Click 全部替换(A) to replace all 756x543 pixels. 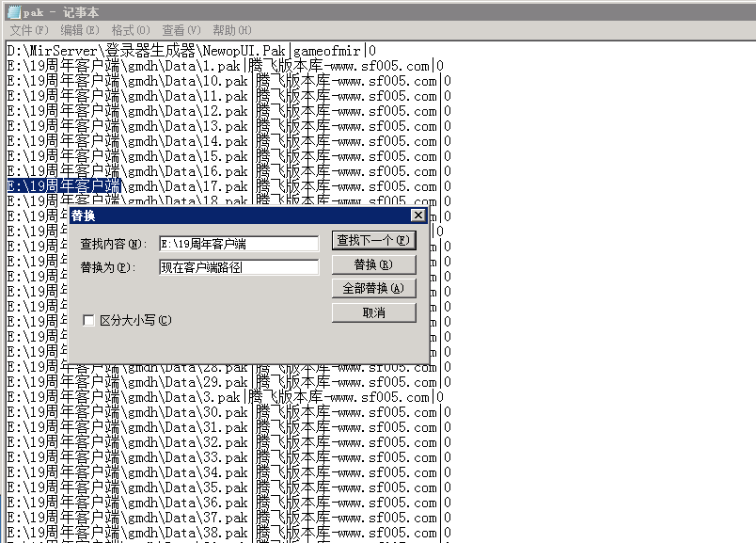(x=373, y=289)
